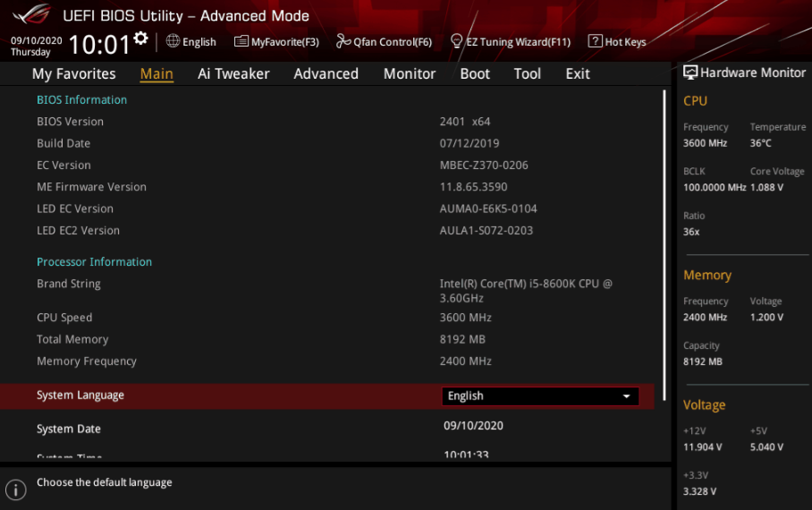Open MyFavorite(F3) list icon

click(241, 41)
